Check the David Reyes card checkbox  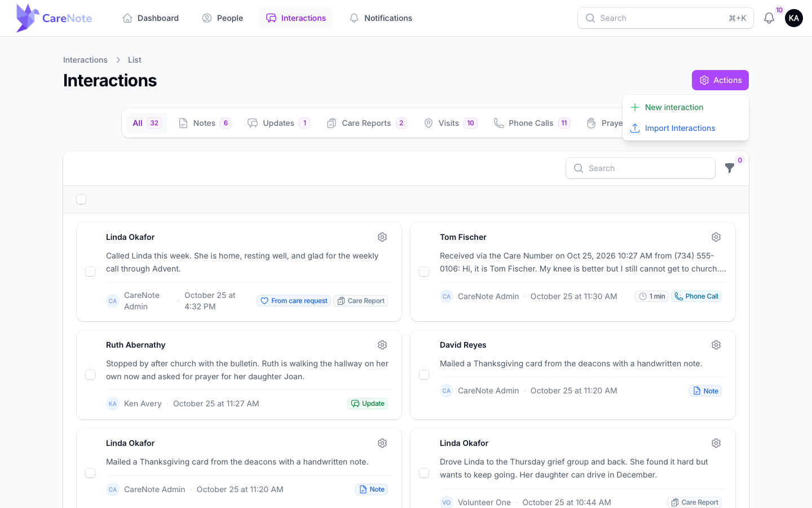point(424,375)
